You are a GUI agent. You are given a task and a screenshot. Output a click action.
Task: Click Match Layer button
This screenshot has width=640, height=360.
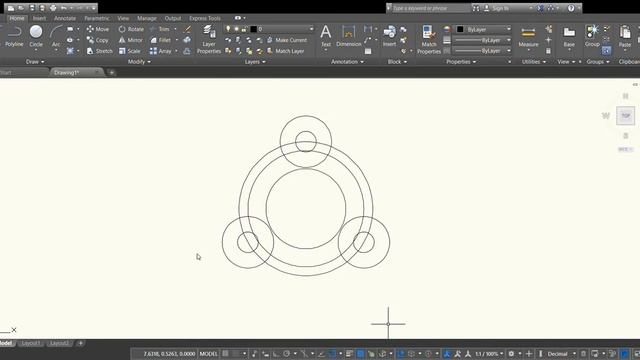(285, 51)
